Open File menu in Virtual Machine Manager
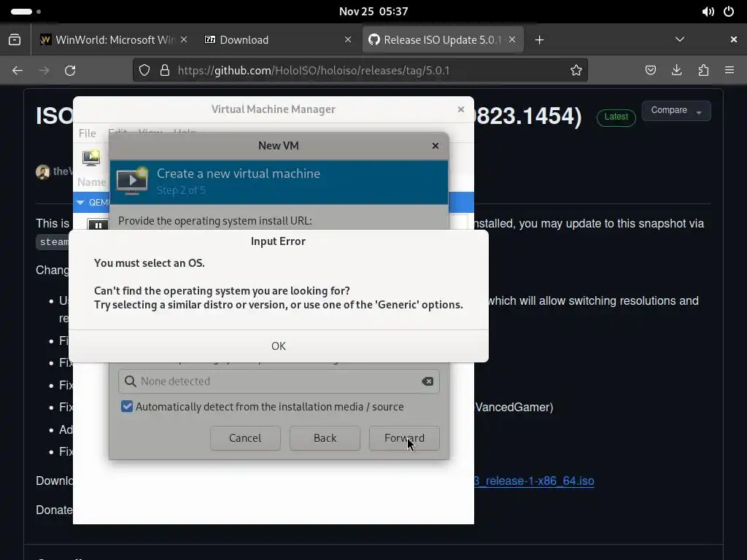Screen dimensions: 747x560 point(88,133)
